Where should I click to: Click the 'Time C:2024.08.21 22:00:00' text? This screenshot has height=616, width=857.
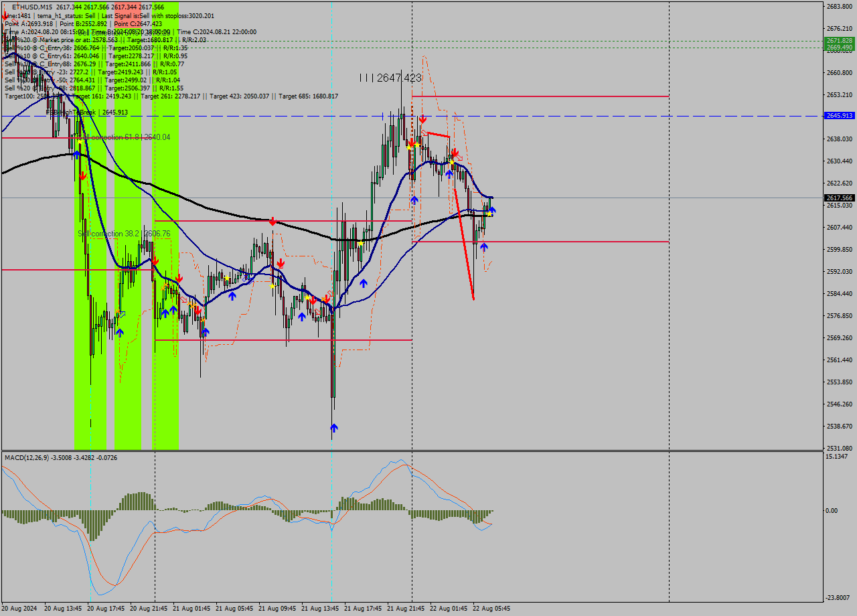coord(216,31)
